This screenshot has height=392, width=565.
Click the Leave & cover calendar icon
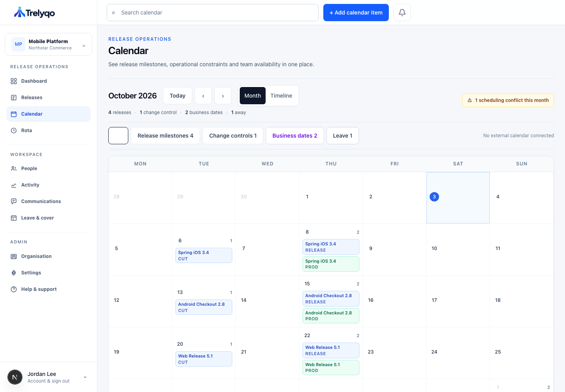pos(14,218)
